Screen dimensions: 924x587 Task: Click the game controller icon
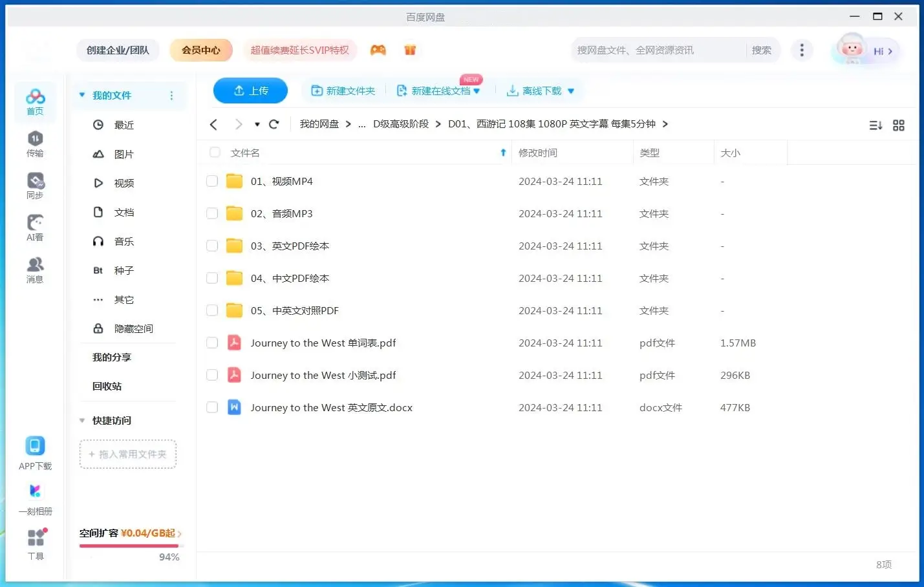[378, 50]
